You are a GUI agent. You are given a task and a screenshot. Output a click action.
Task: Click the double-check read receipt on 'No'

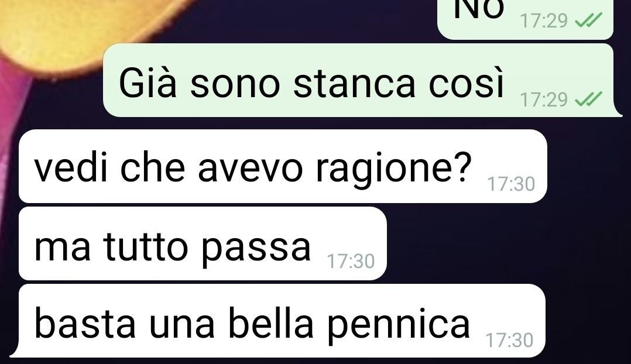click(588, 20)
